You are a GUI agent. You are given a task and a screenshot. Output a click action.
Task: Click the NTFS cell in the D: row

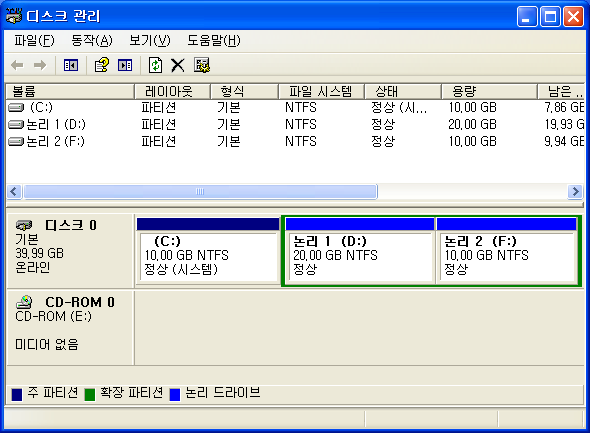[x=301, y=125]
